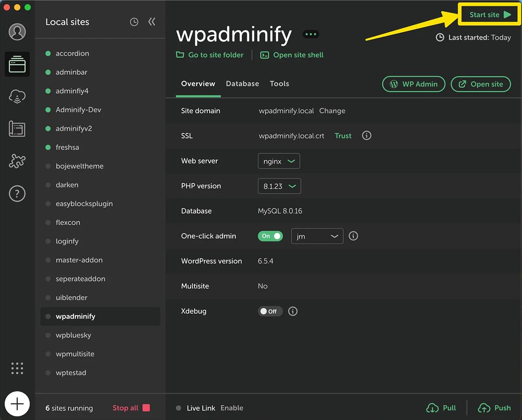This screenshot has height=420, width=522.
Task: Select the Add-ons puzzle icon
Action: point(17,161)
